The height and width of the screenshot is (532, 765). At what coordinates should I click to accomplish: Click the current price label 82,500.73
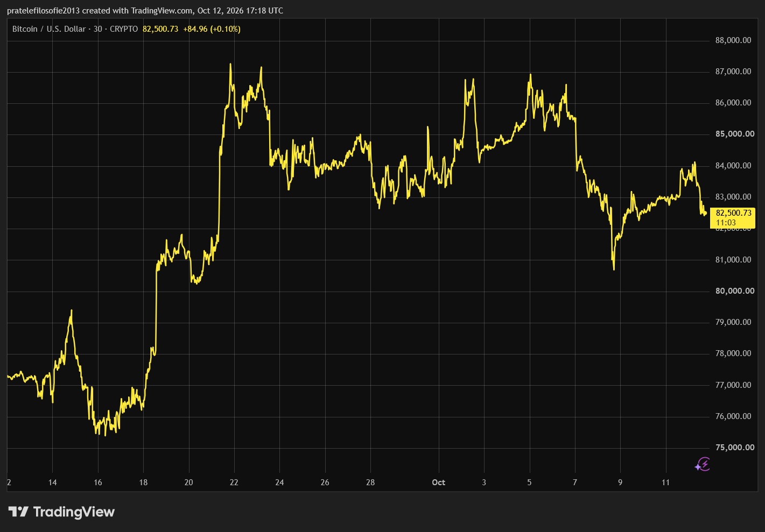pos(733,213)
